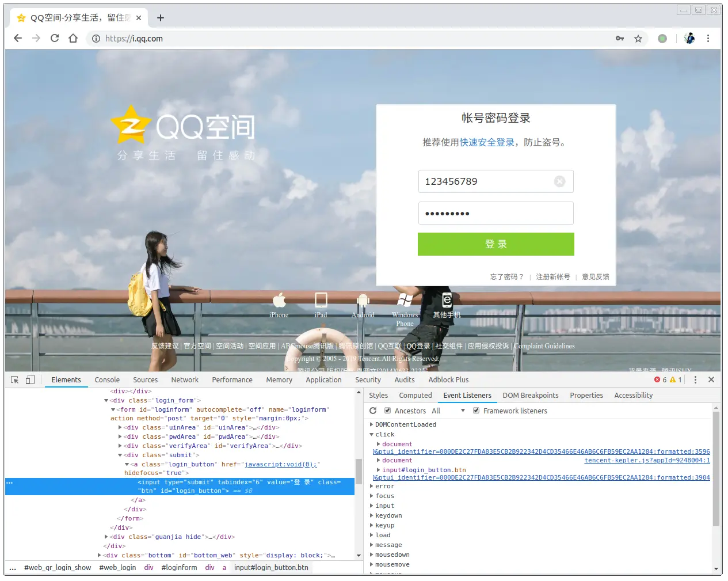Select #web_login in the breadcrumb bar
The image size is (728, 581).
click(x=117, y=567)
